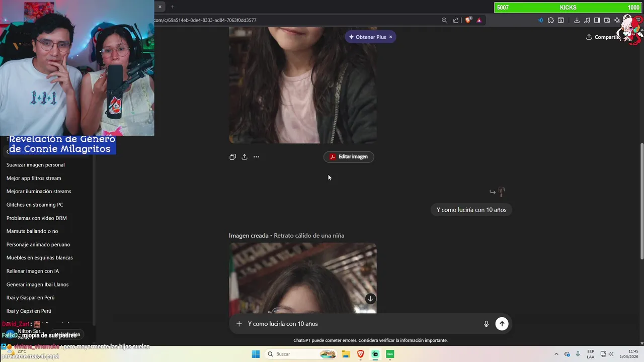Viewport: 644px width, 362px height.
Task: Open the second generated girl portrait
Action: (x=303, y=278)
